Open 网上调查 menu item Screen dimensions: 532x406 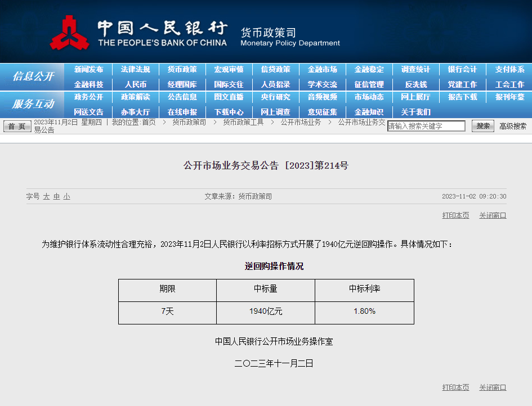[x=276, y=112]
